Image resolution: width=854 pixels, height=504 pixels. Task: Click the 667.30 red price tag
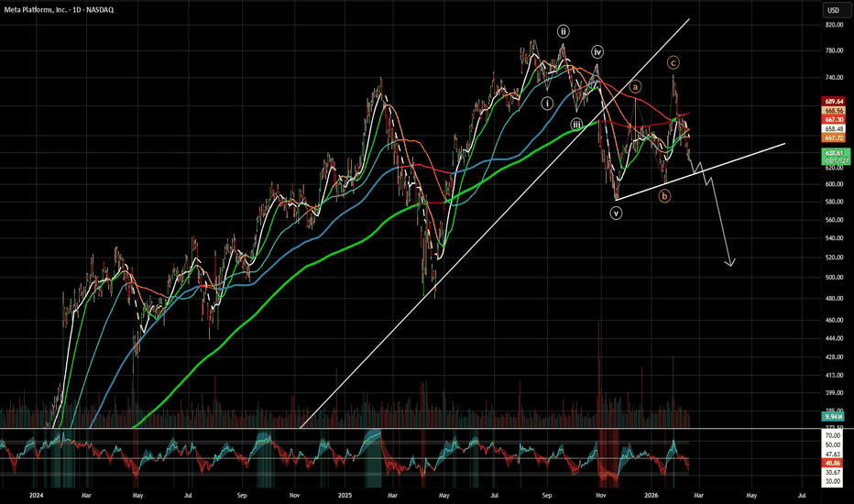click(x=834, y=119)
